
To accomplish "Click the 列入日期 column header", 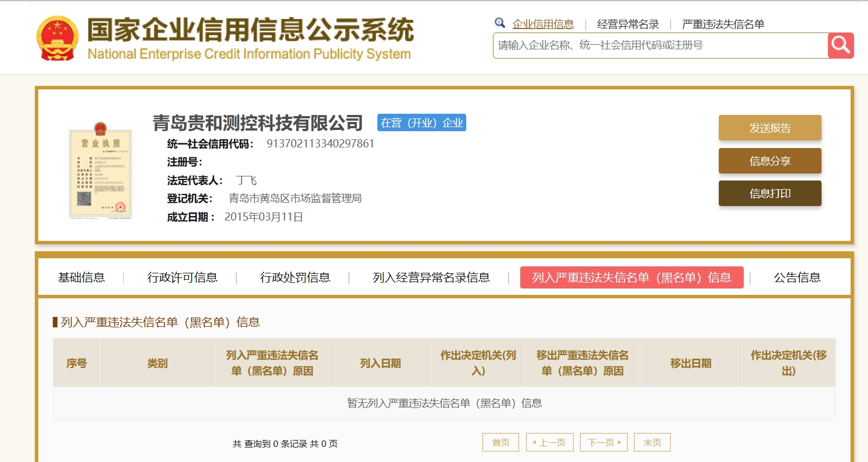I will [380, 363].
